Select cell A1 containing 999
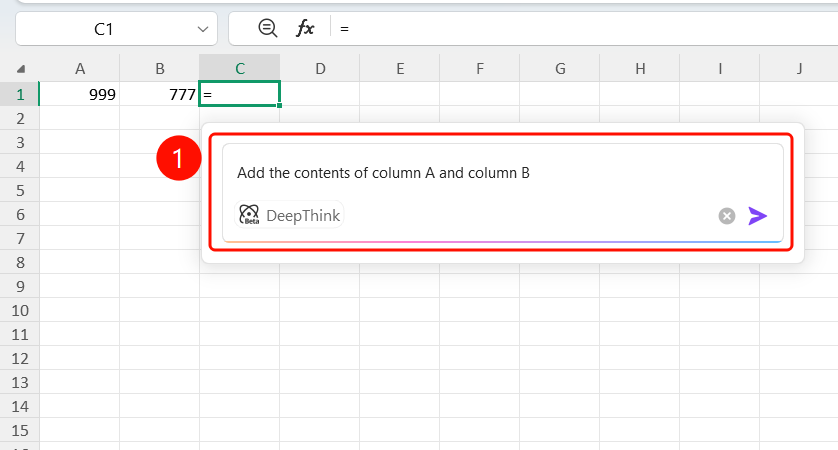The height and width of the screenshot is (450, 838). tap(80, 94)
